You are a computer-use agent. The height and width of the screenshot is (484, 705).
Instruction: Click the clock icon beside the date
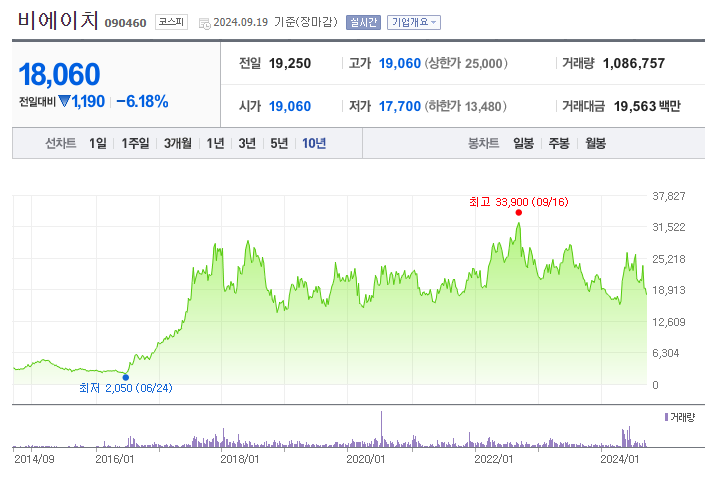click(204, 23)
